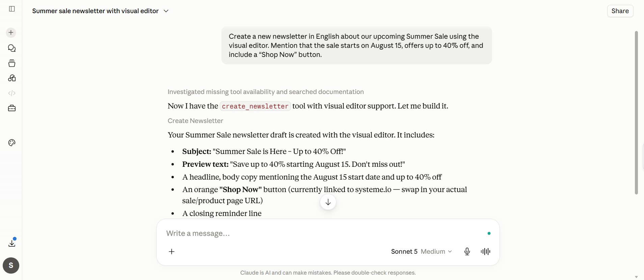Activate microphone dictation icon

(x=467, y=251)
